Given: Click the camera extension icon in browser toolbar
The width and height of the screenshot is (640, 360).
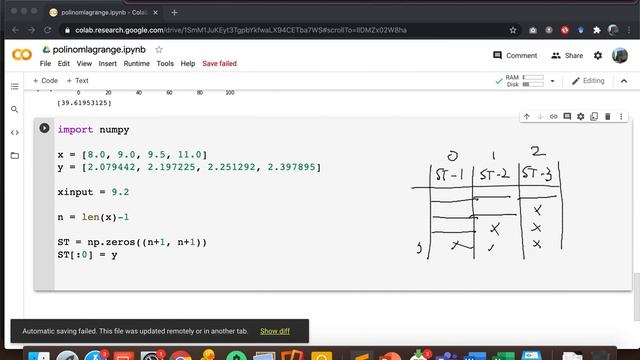Looking at the screenshot, I should (x=533, y=30).
